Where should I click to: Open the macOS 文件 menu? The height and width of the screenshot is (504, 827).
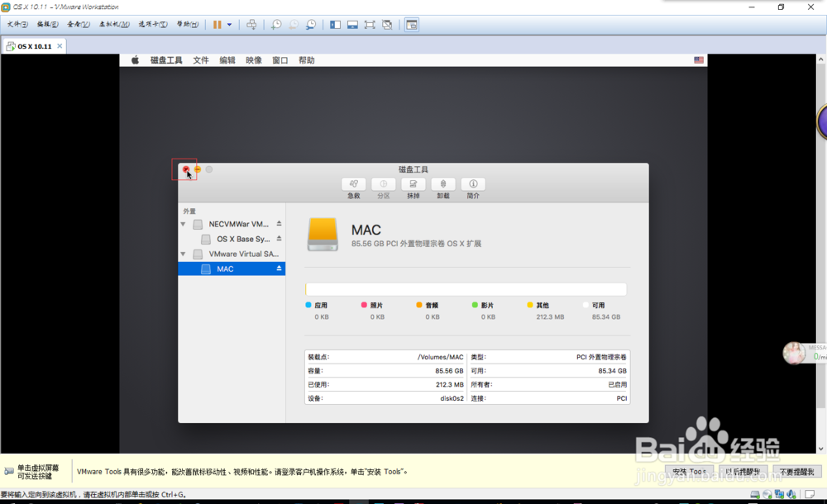tap(201, 60)
